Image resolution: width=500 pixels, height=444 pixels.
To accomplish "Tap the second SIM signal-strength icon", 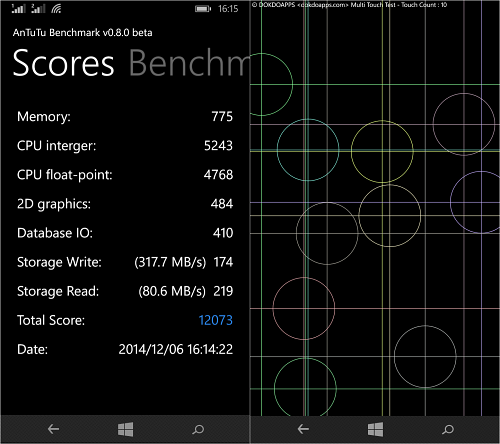I will click(38, 9).
